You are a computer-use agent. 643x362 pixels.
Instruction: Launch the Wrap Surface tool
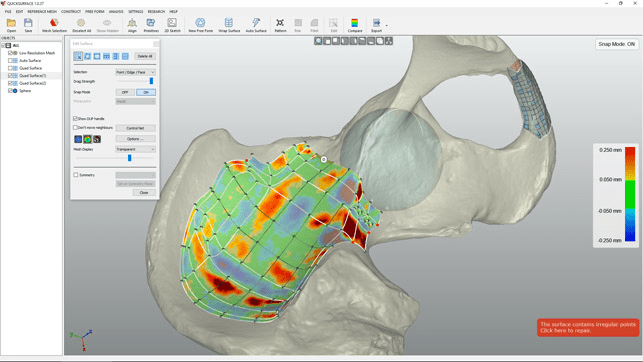click(229, 25)
